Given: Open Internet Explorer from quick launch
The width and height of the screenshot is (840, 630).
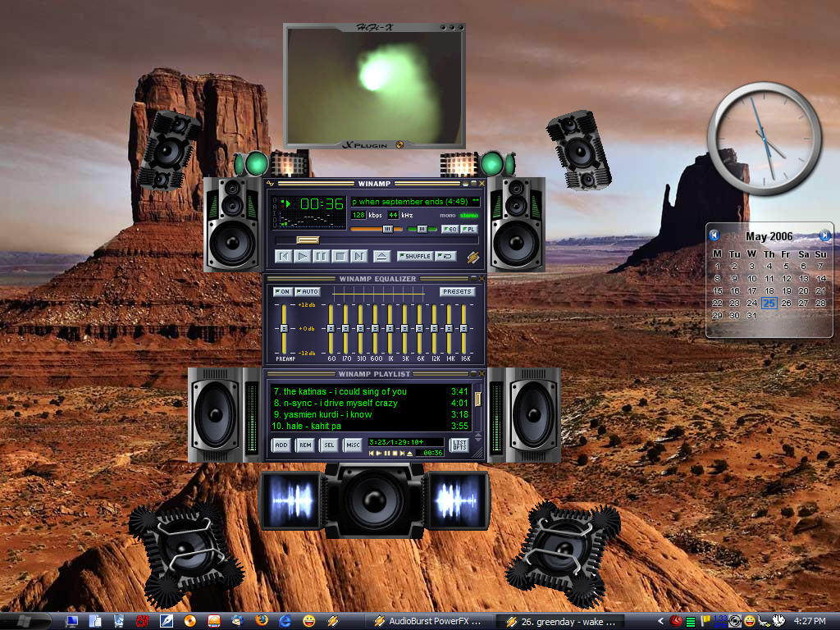Looking at the screenshot, I should 285,621.
